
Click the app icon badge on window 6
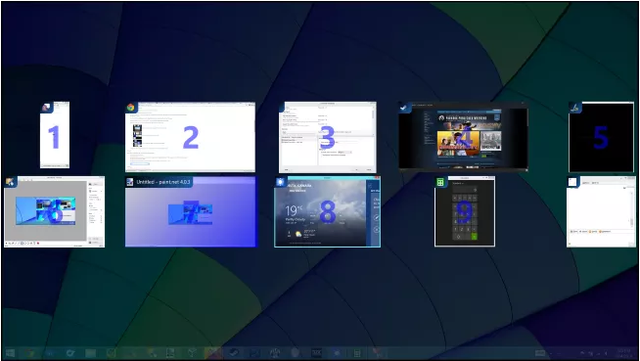click(10, 182)
